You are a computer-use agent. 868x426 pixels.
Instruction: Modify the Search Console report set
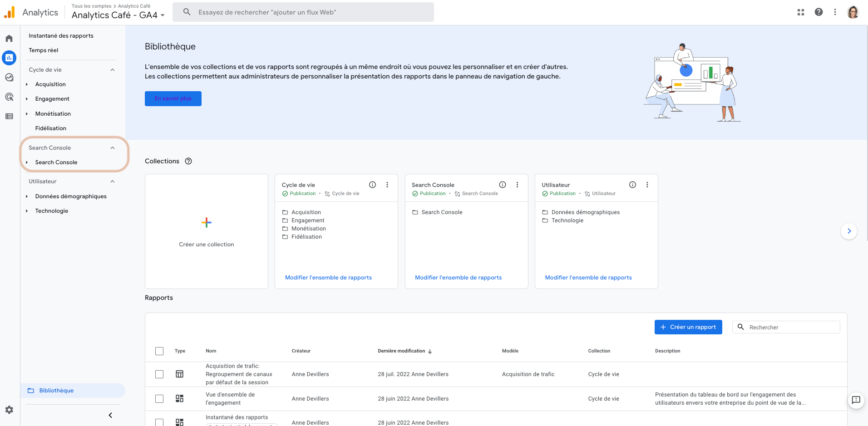point(458,278)
